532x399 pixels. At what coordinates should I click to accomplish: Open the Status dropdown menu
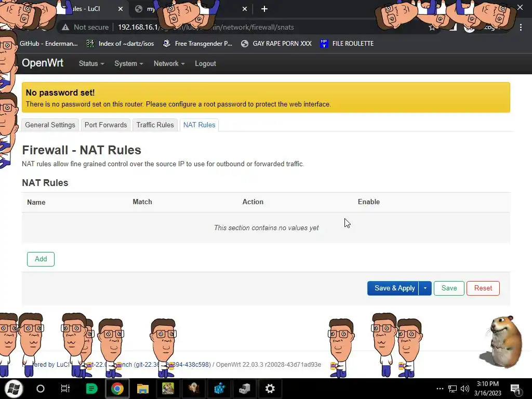coord(91,63)
